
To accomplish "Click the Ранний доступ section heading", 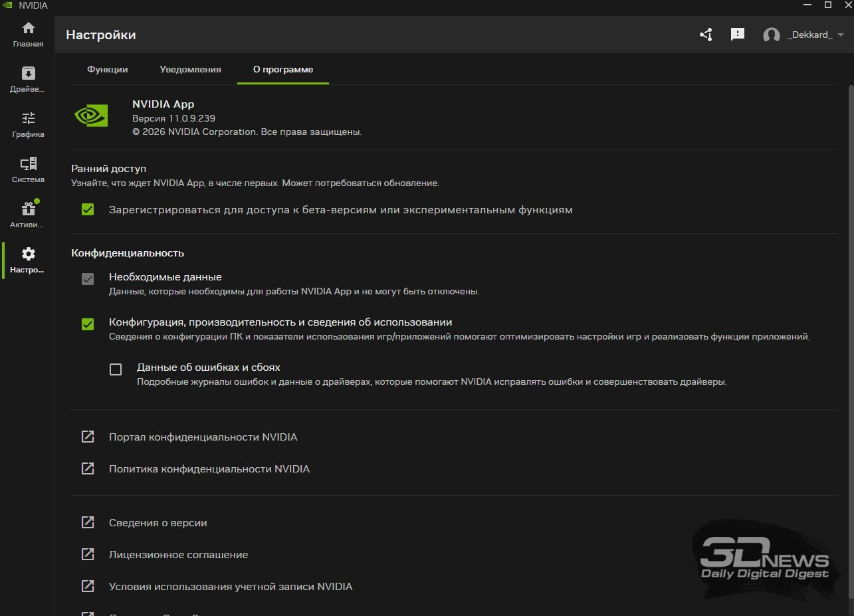I will (x=109, y=169).
